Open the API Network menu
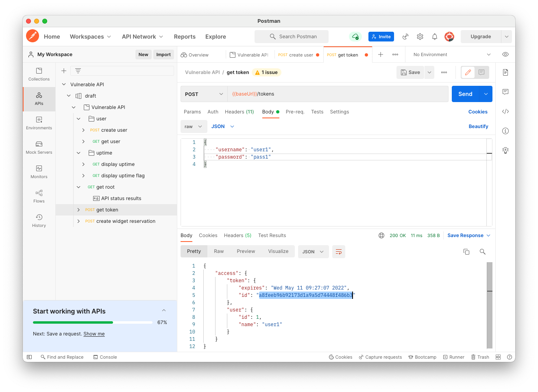 (x=142, y=37)
